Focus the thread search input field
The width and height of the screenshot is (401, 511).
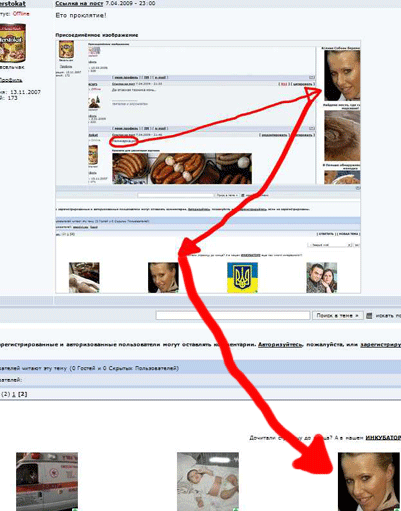(233, 315)
